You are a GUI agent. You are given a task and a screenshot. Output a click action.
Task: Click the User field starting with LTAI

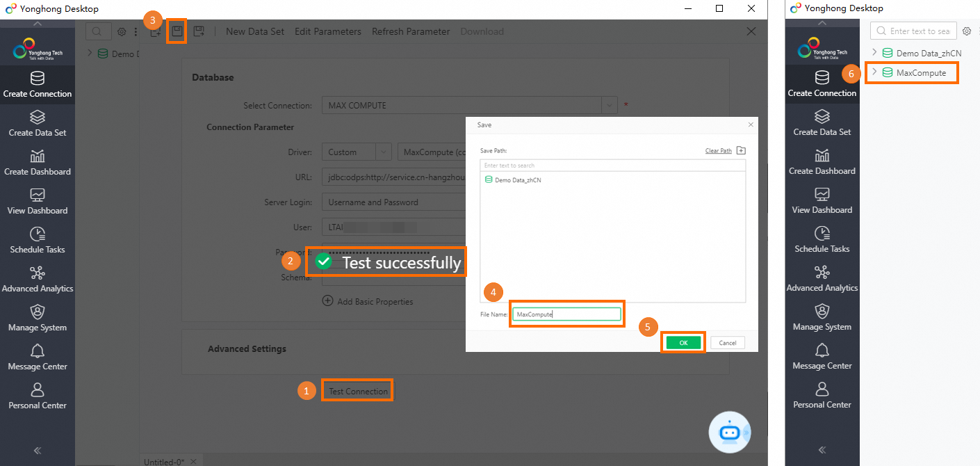click(x=394, y=227)
